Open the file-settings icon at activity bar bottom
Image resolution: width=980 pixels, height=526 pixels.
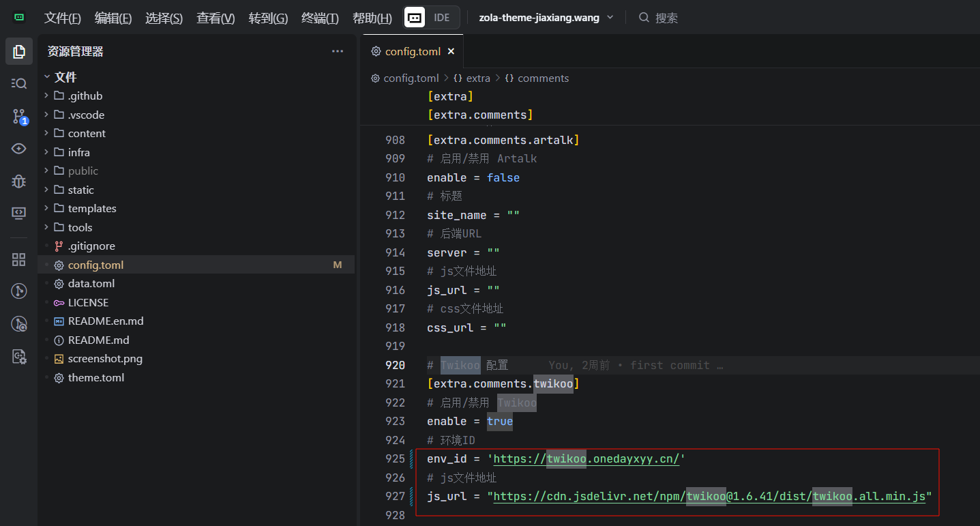click(19, 356)
